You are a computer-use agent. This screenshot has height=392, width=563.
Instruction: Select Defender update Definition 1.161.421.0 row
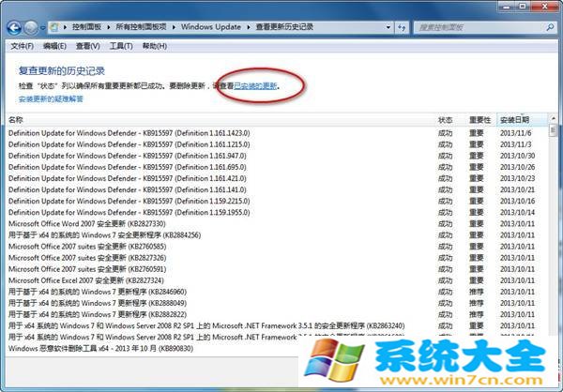277,178
